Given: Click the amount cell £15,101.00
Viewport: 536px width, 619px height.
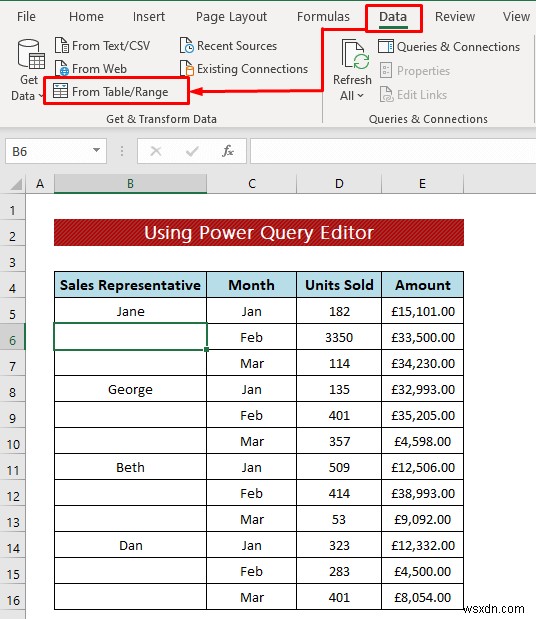Looking at the screenshot, I should point(423,311).
